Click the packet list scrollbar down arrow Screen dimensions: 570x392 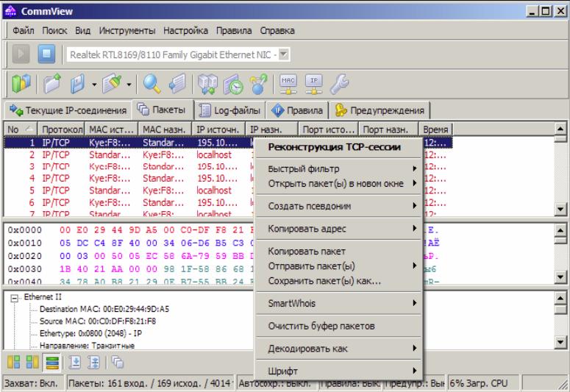click(x=560, y=209)
